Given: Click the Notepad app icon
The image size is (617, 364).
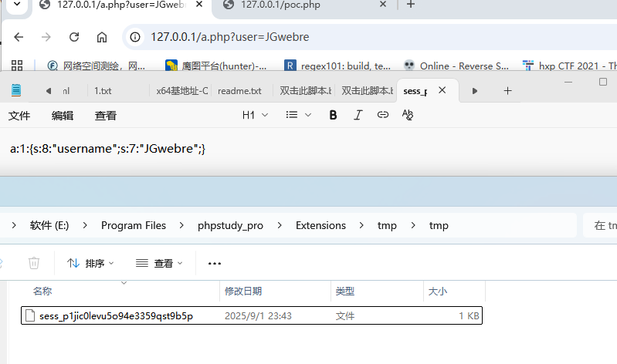Looking at the screenshot, I should click(16, 90).
